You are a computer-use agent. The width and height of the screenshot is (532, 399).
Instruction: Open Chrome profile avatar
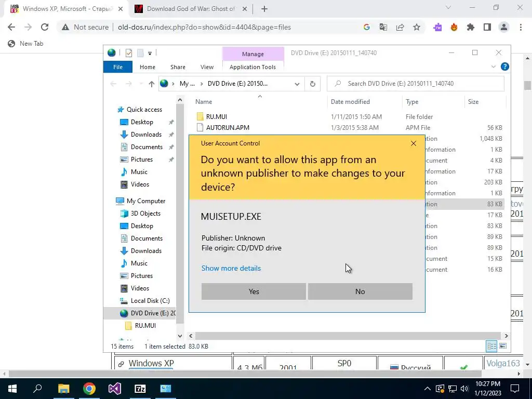(503, 27)
